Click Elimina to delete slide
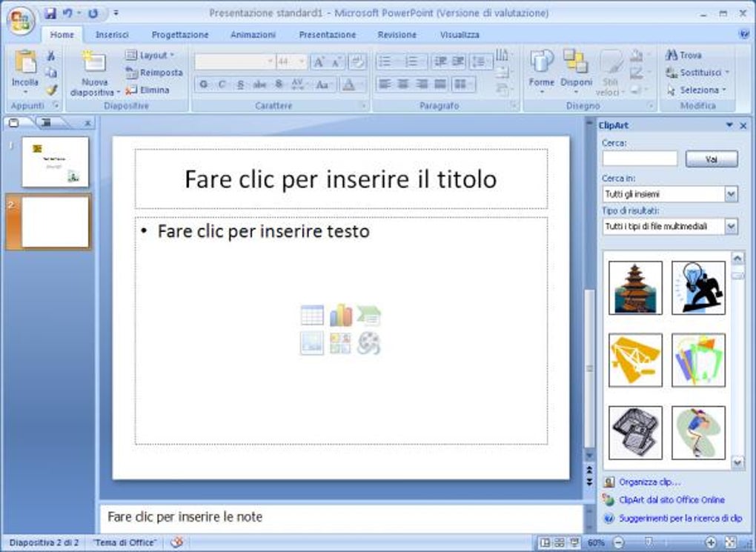Viewport: 756px width, 552px height. tap(147, 90)
